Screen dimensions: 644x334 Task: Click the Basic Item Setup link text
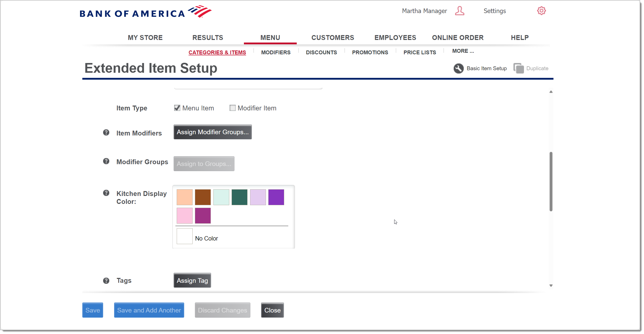[487, 68]
